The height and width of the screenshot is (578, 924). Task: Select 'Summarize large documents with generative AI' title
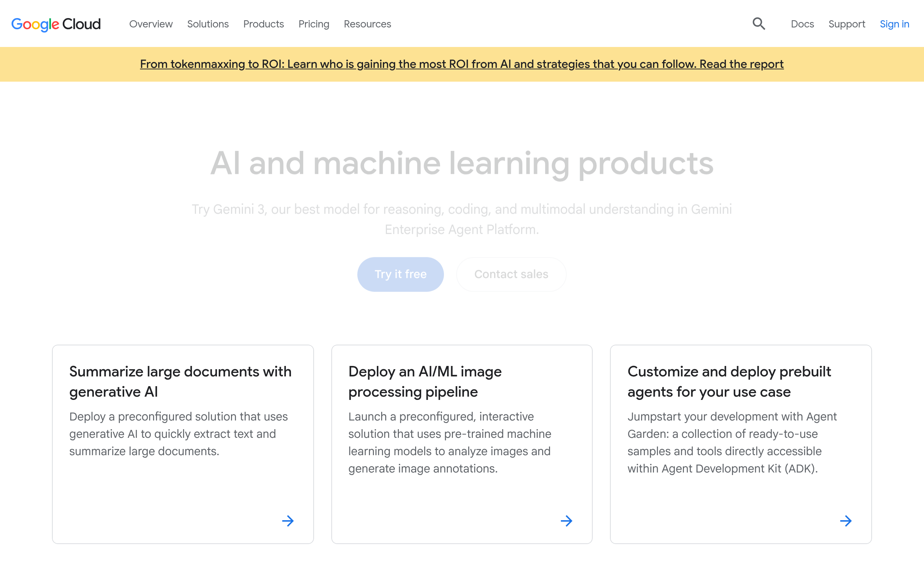(180, 381)
